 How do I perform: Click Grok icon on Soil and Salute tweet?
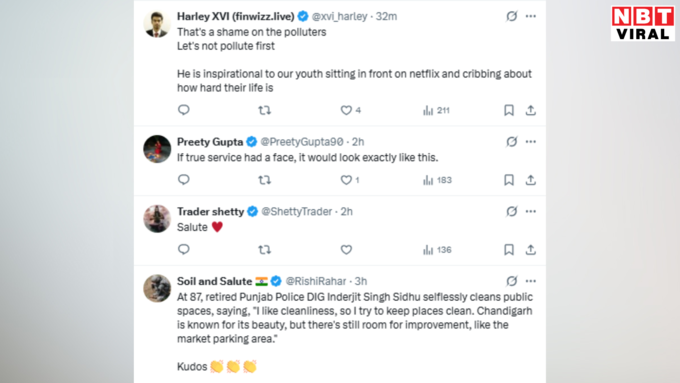point(512,281)
